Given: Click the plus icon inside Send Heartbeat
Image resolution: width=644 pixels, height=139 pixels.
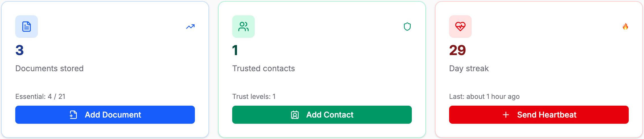Looking at the screenshot, I should pyautogui.click(x=506, y=115).
